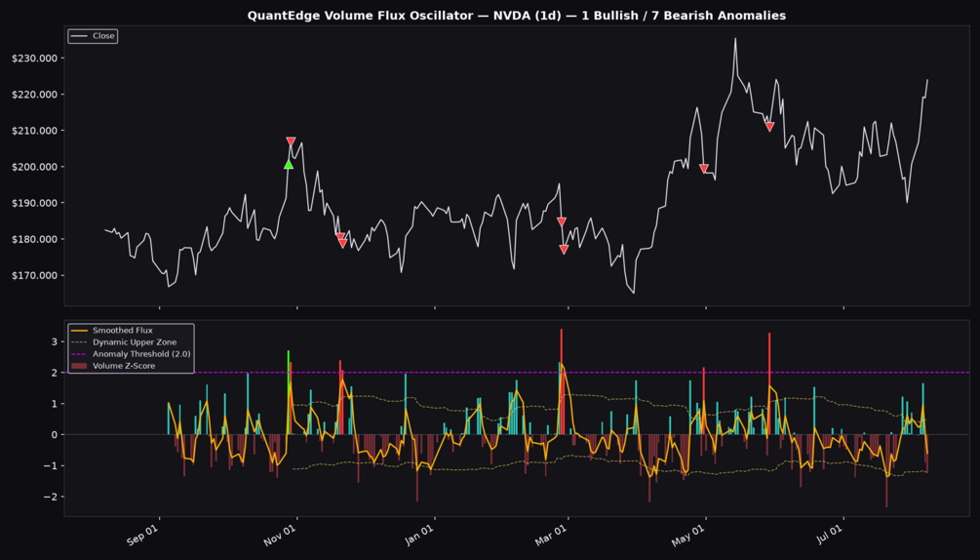Click the green bullish anomaly triangle marker
Image resolution: width=980 pixels, height=560 pixels.
[x=288, y=164]
